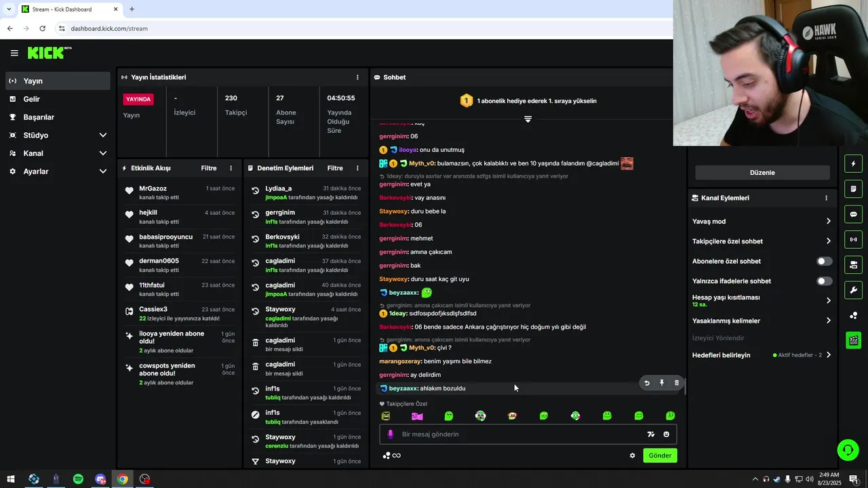The image size is (868, 488).
Task: Open Takipçilere özel sohbet options chevron
Action: coord(828,241)
